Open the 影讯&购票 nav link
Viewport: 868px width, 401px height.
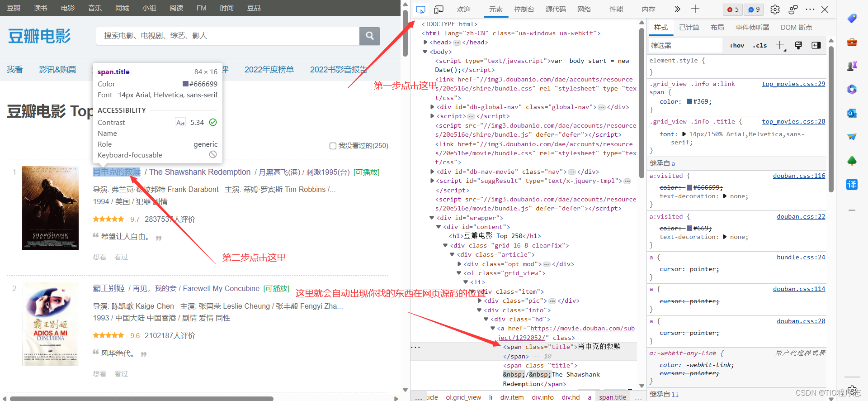pos(57,70)
